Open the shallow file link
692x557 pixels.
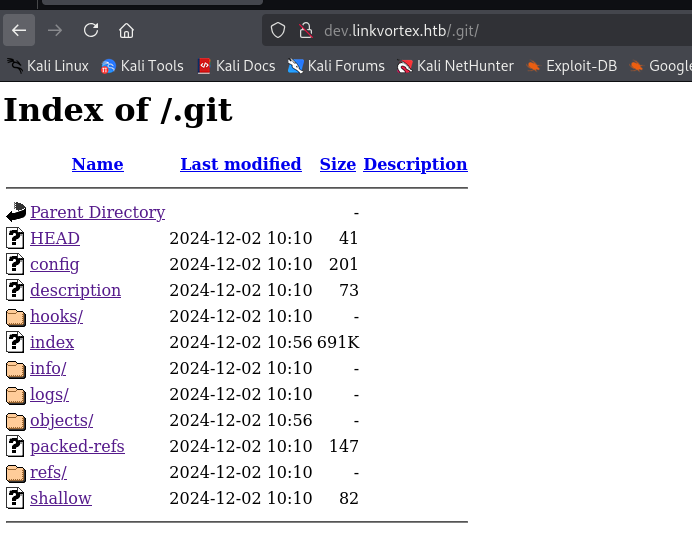click(61, 498)
